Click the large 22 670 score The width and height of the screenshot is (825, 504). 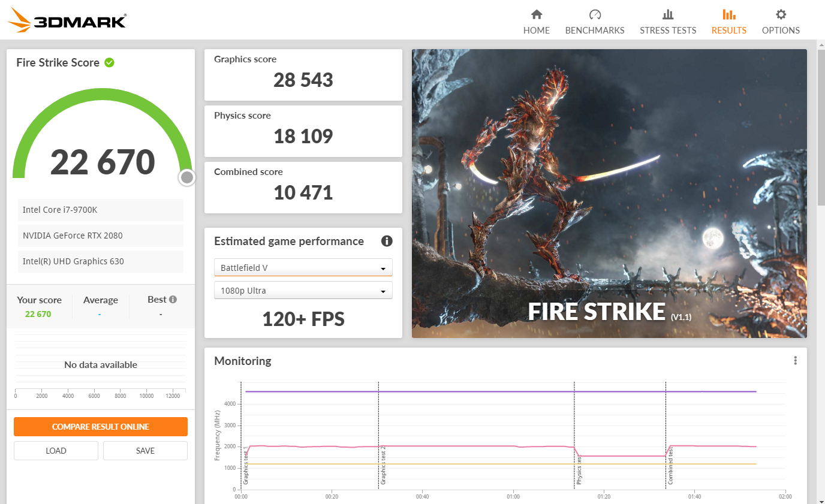coord(103,162)
